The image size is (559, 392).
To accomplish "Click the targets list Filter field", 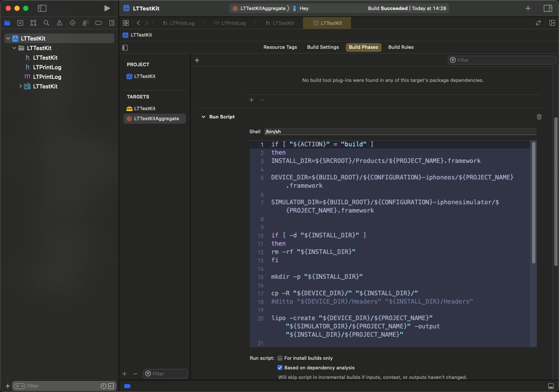I will 165,374.
